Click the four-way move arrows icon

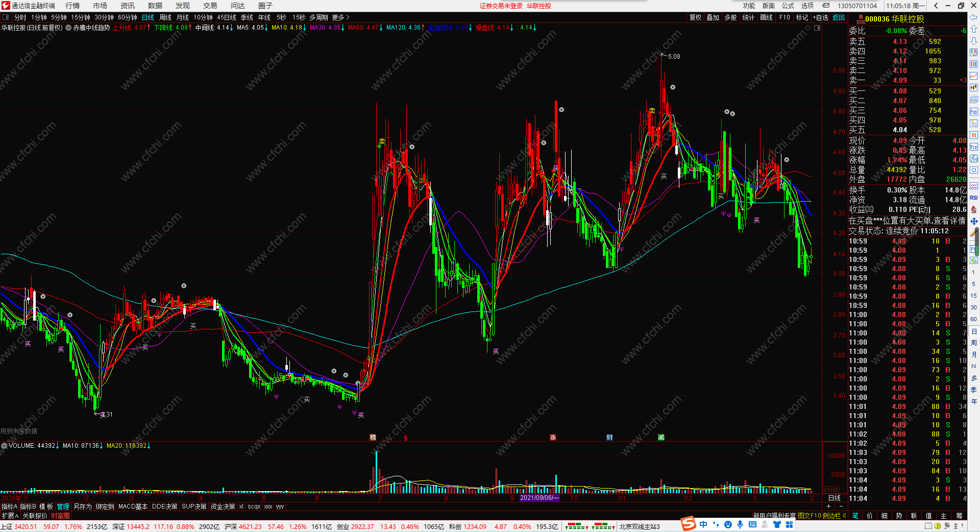click(x=974, y=221)
